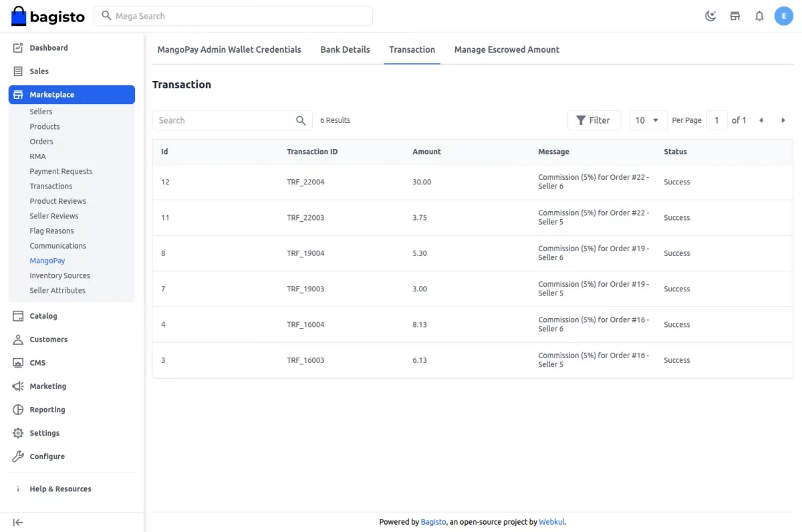Viewport: 802px width, 532px height.
Task: Open Payment Requests menu item
Action: (61, 171)
